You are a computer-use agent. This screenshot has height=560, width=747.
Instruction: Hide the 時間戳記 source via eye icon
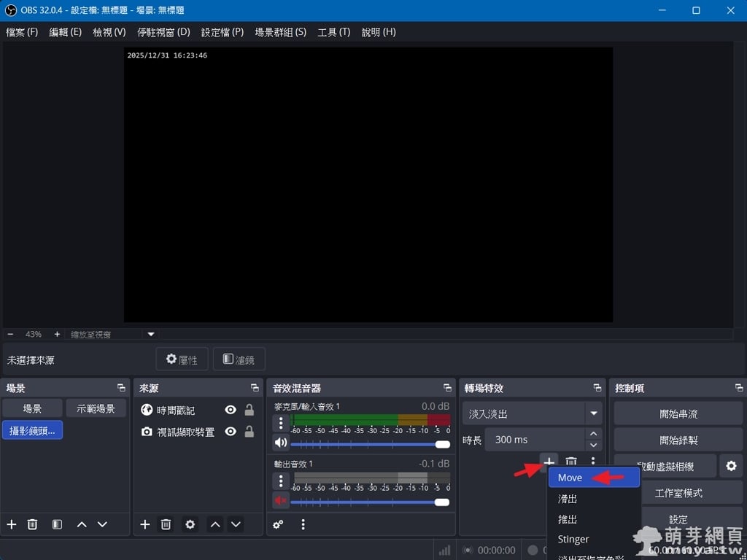[x=231, y=410]
